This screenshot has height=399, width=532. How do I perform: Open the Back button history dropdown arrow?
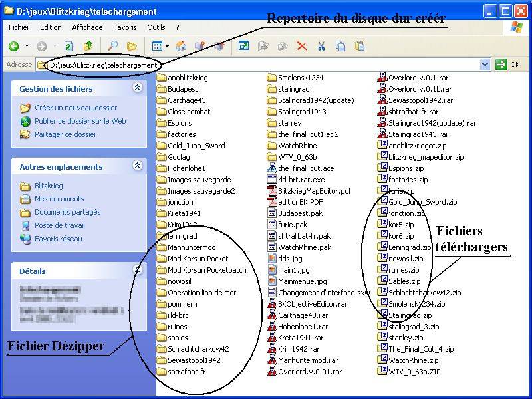coord(27,46)
